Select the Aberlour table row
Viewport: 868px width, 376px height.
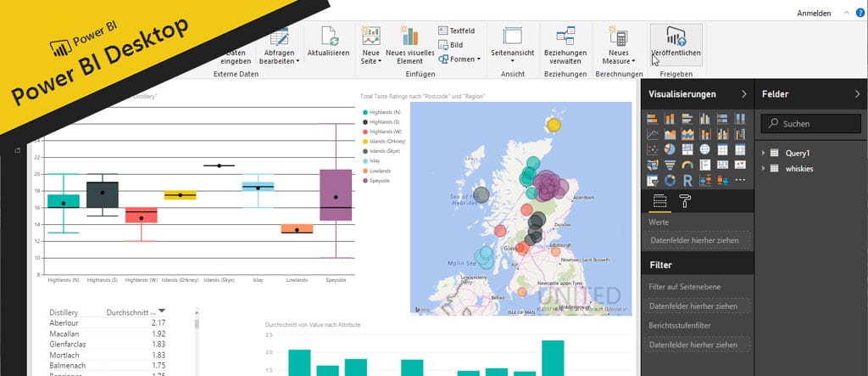click(106, 323)
